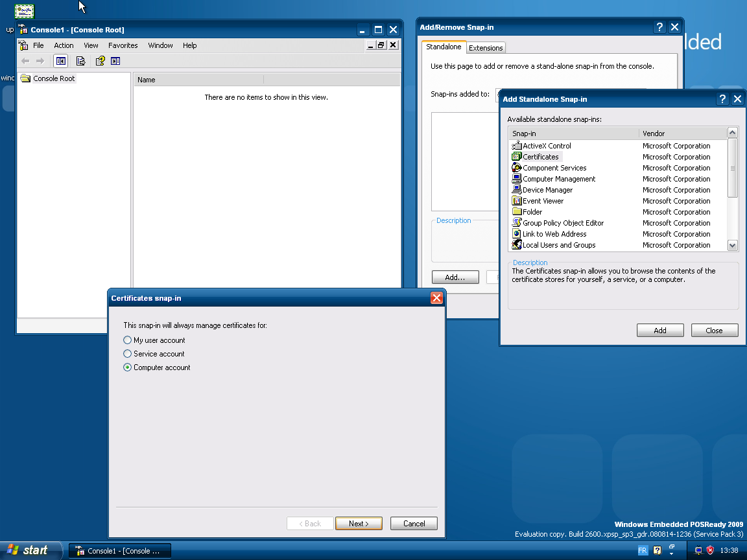The image size is (747, 560).
Task: Click FR language indicator in system tray
Action: [642, 550]
